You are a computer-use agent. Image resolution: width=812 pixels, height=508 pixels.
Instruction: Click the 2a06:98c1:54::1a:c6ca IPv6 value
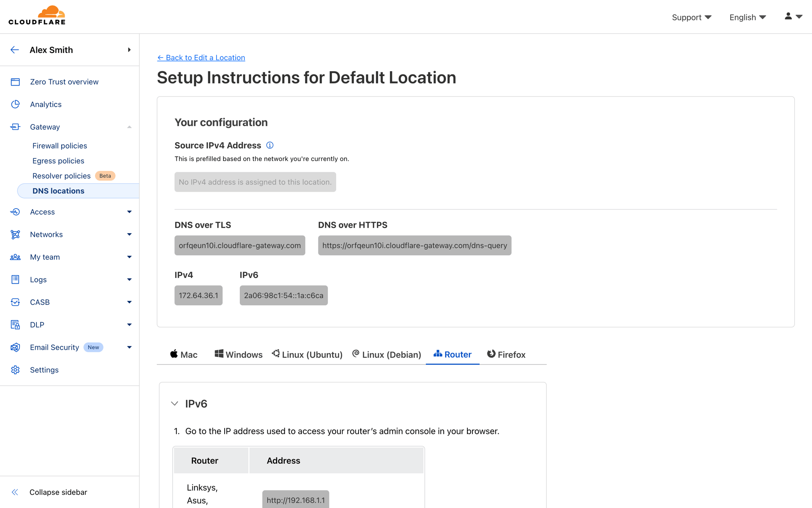point(284,295)
